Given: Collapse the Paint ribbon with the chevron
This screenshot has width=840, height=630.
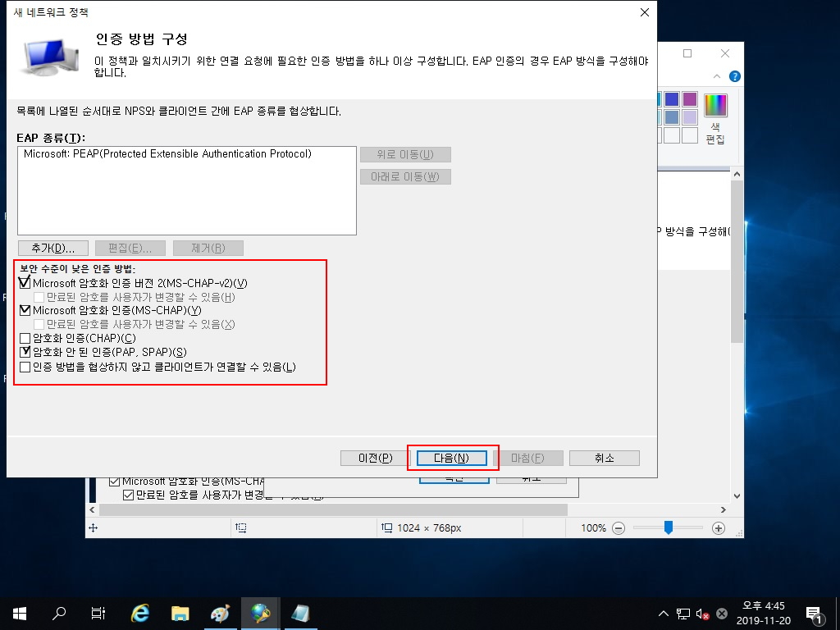Looking at the screenshot, I should pyautogui.click(x=716, y=76).
